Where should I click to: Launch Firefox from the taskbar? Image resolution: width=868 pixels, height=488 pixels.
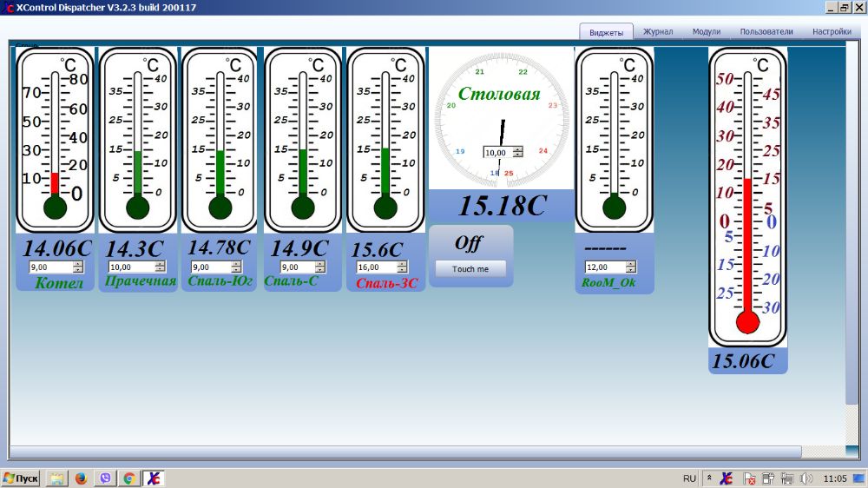point(81,478)
